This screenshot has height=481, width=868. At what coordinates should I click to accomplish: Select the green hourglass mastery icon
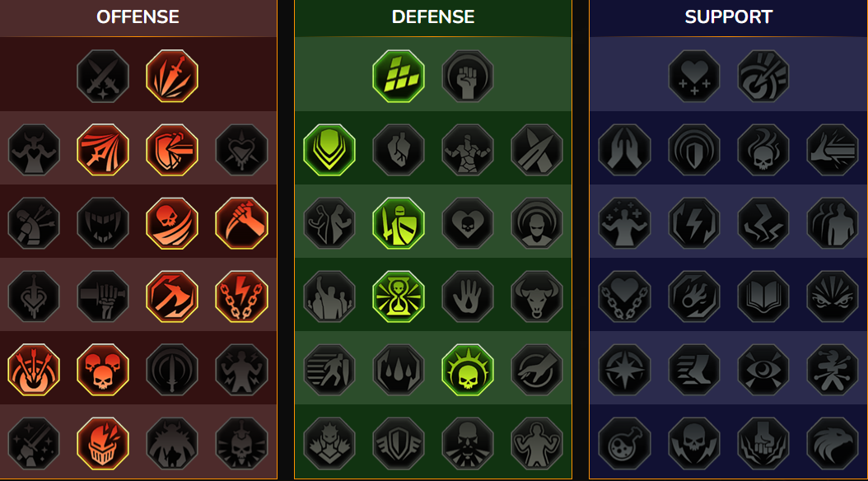[399, 297]
